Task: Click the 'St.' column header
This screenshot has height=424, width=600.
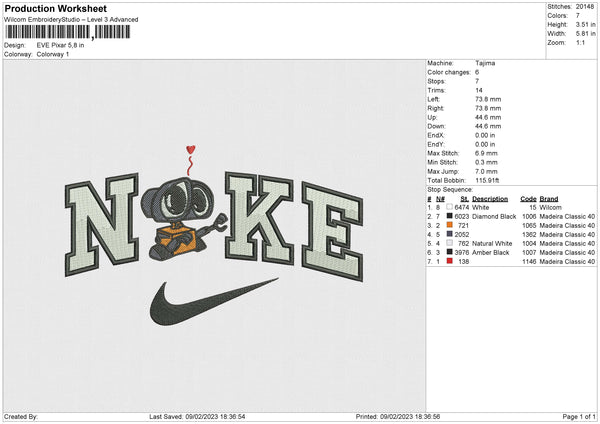Action: pos(465,199)
